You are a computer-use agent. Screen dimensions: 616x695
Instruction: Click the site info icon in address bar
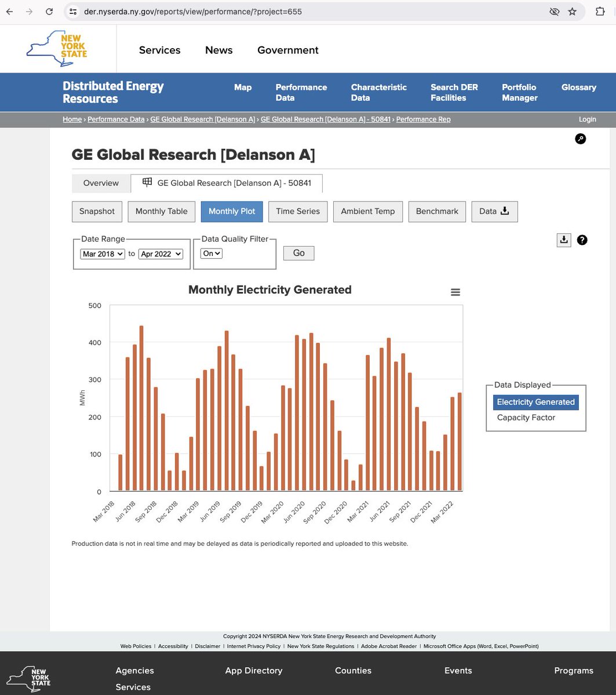[72, 12]
